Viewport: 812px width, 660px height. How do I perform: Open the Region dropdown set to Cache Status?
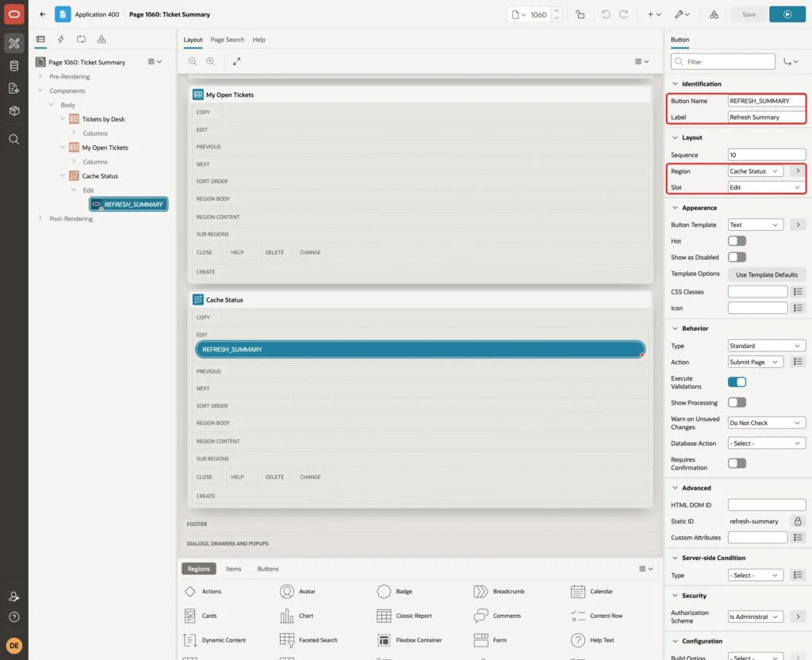[755, 171]
